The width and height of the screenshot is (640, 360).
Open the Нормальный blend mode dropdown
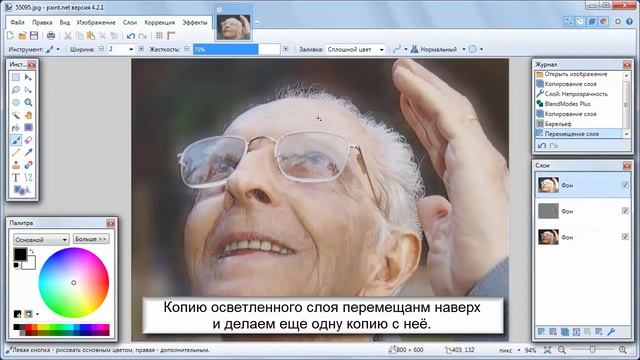(x=438, y=49)
